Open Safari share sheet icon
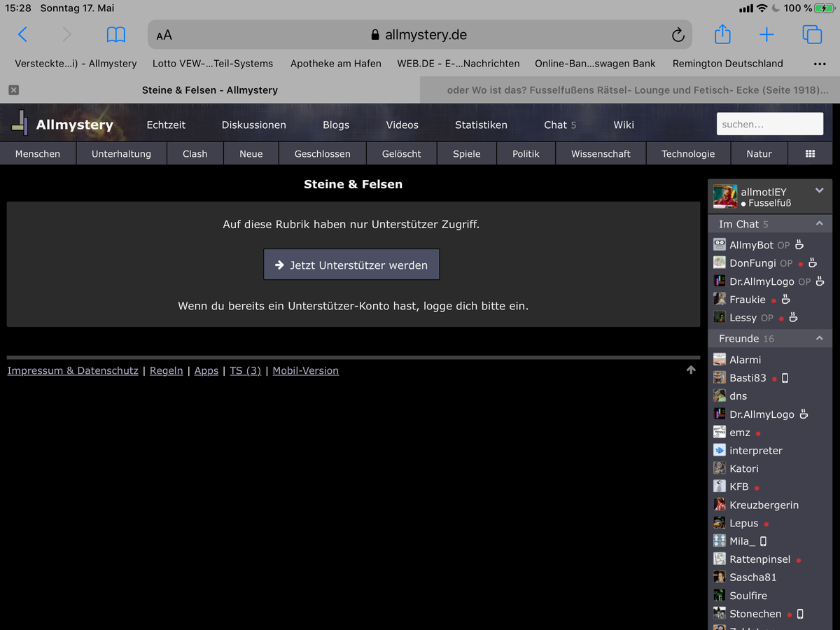The height and width of the screenshot is (630, 840). click(722, 34)
